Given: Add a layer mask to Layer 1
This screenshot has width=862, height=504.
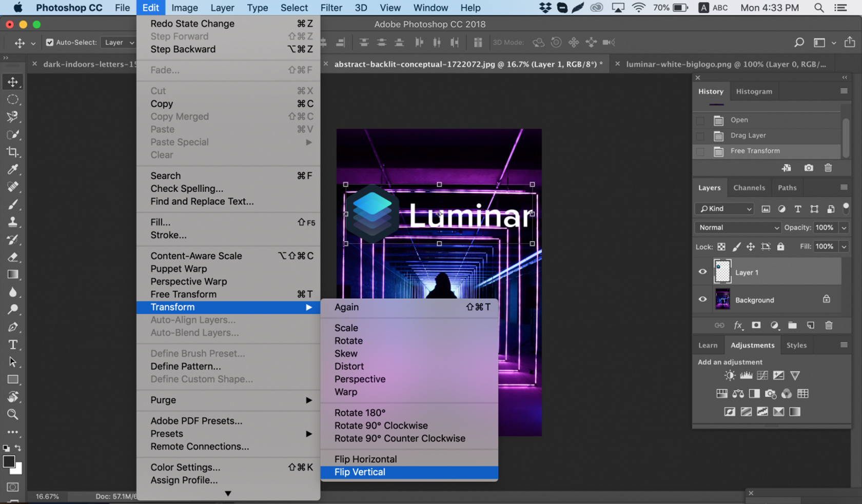Looking at the screenshot, I should pos(756,325).
